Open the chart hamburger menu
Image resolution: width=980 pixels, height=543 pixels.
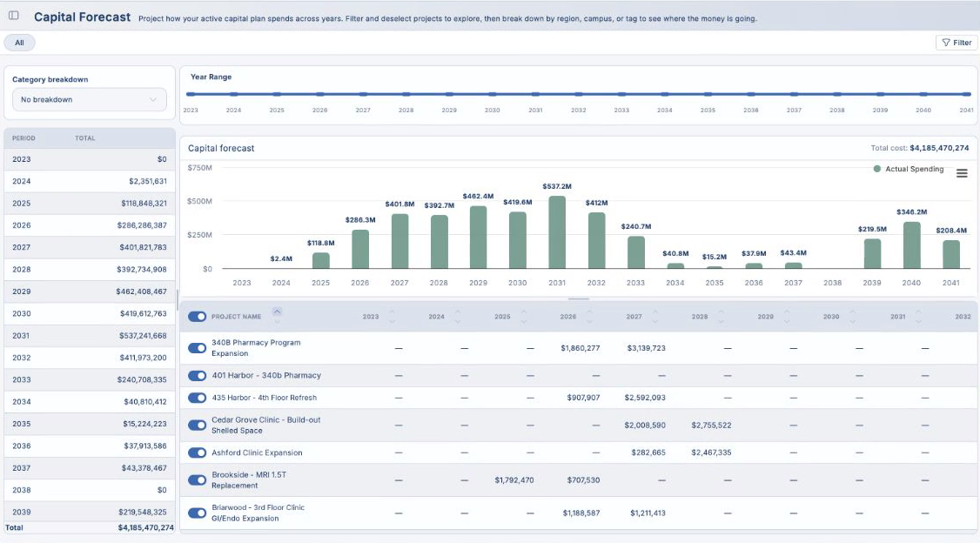[x=962, y=173]
